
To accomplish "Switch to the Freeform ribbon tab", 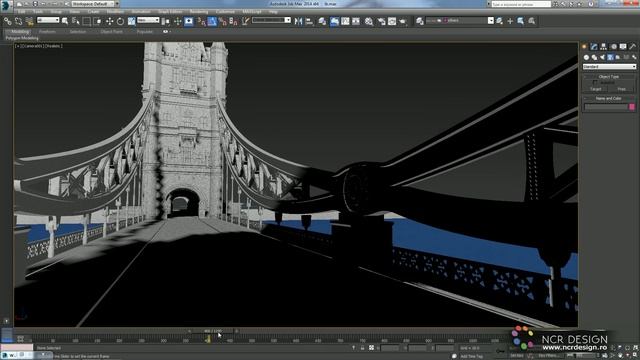I will [47, 31].
